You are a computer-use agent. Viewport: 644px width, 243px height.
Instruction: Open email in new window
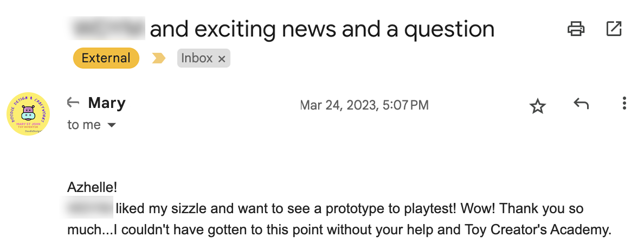(614, 28)
